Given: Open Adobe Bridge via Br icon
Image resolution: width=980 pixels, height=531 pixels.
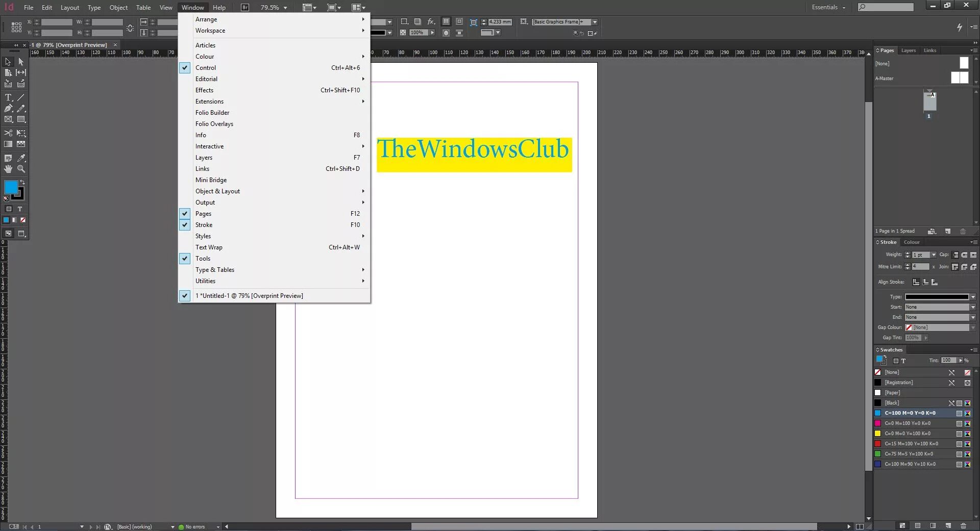Looking at the screenshot, I should tap(245, 7).
